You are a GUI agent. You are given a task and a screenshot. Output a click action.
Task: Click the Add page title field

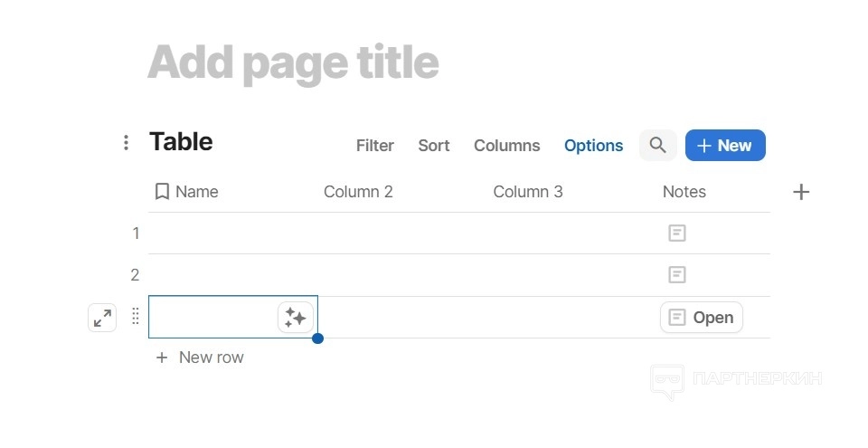tap(293, 62)
